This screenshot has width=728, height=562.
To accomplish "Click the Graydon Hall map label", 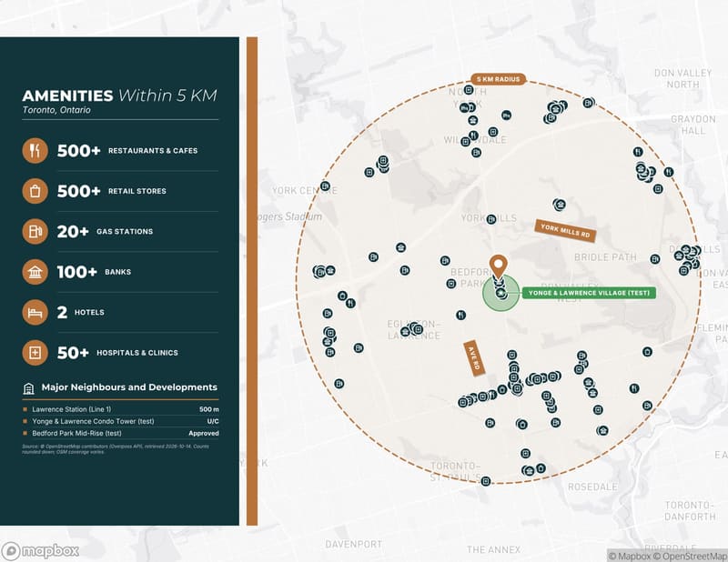I will pos(693,125).
